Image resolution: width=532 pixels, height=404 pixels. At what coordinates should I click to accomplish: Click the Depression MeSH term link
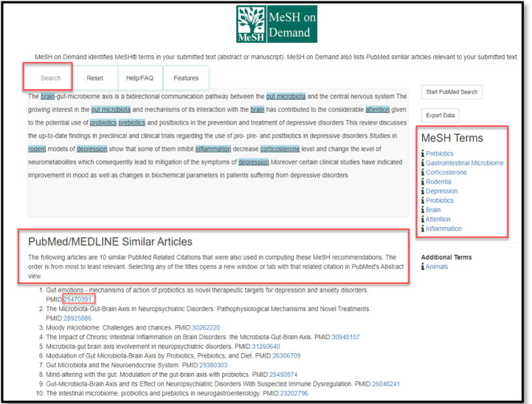coord(442,191)
